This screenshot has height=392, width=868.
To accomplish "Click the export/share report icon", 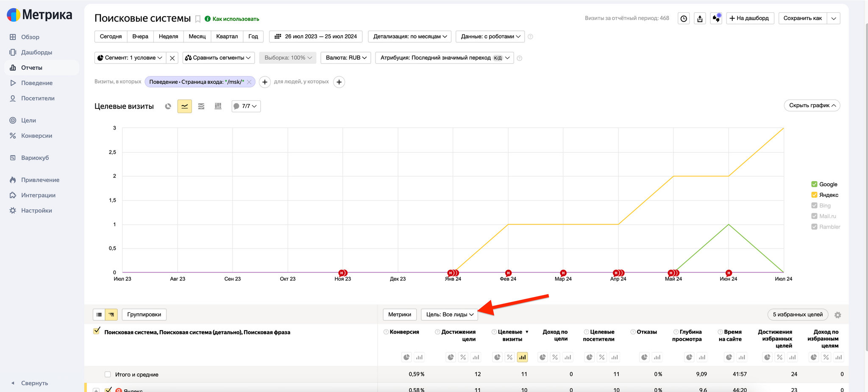I will (x=700, y=18).
